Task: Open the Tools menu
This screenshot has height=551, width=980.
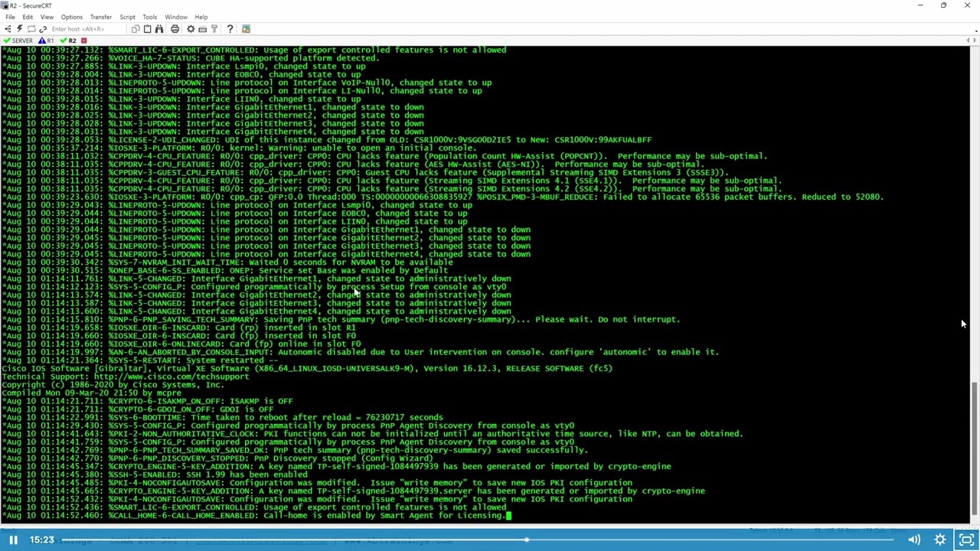Action: click(149, 17)
